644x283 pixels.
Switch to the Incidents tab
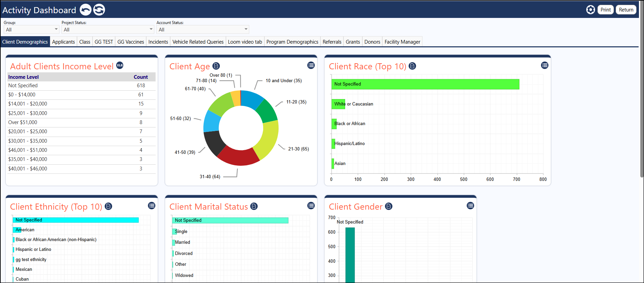(158, 42)
